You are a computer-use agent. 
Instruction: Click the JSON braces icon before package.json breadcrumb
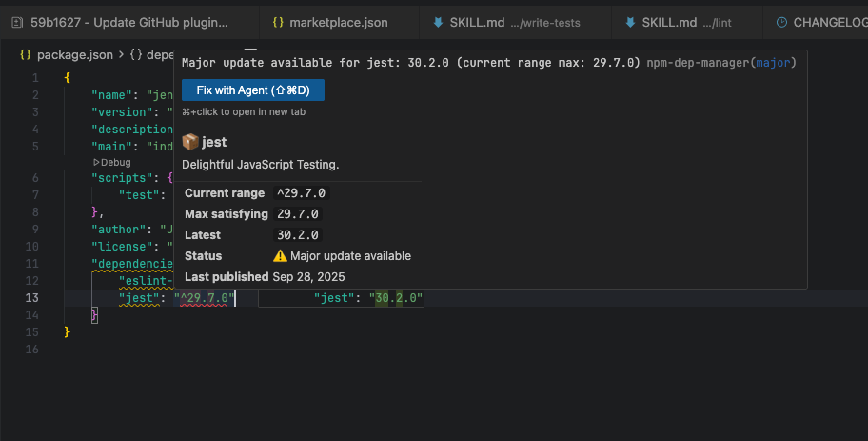tap(25, 55)
